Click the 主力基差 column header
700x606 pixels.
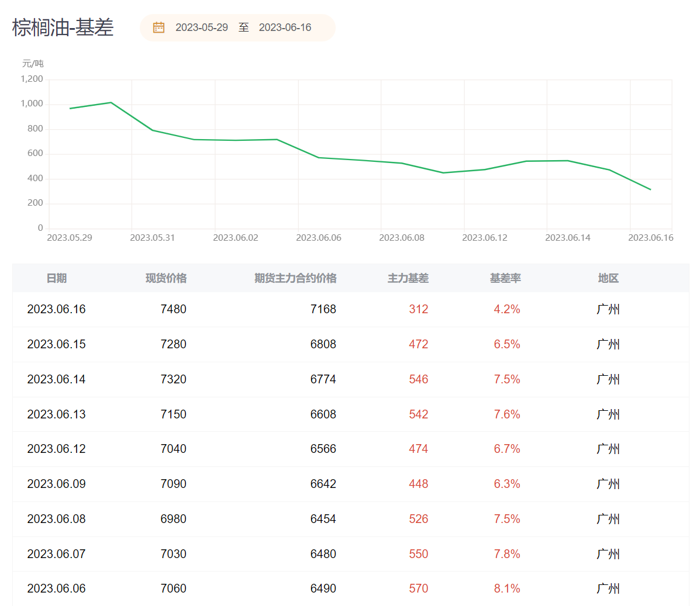(x=408, y=279)
